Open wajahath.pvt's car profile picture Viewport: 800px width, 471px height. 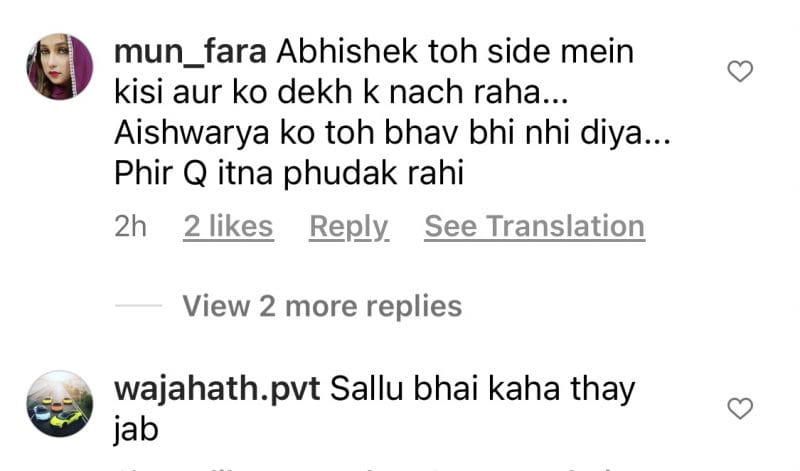[60, 404]
